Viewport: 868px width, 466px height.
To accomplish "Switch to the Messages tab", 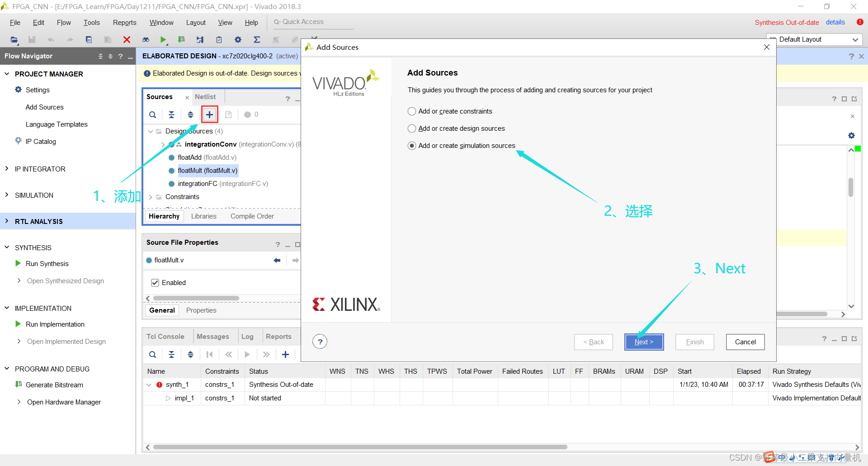I will pos(213,337).
